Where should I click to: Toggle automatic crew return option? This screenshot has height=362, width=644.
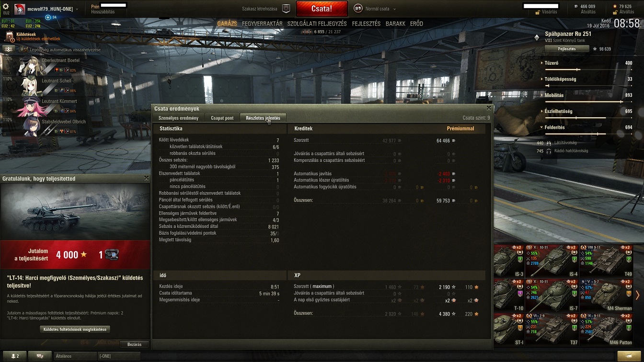(x=24, y=49)
